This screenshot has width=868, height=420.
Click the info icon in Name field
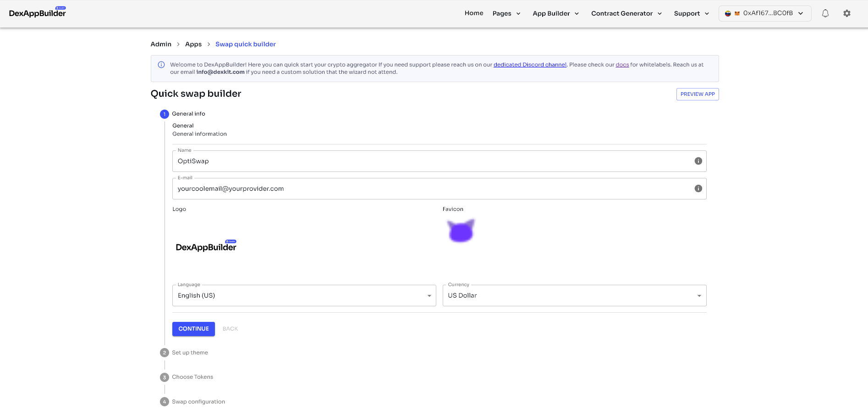(x=698, y=161)
